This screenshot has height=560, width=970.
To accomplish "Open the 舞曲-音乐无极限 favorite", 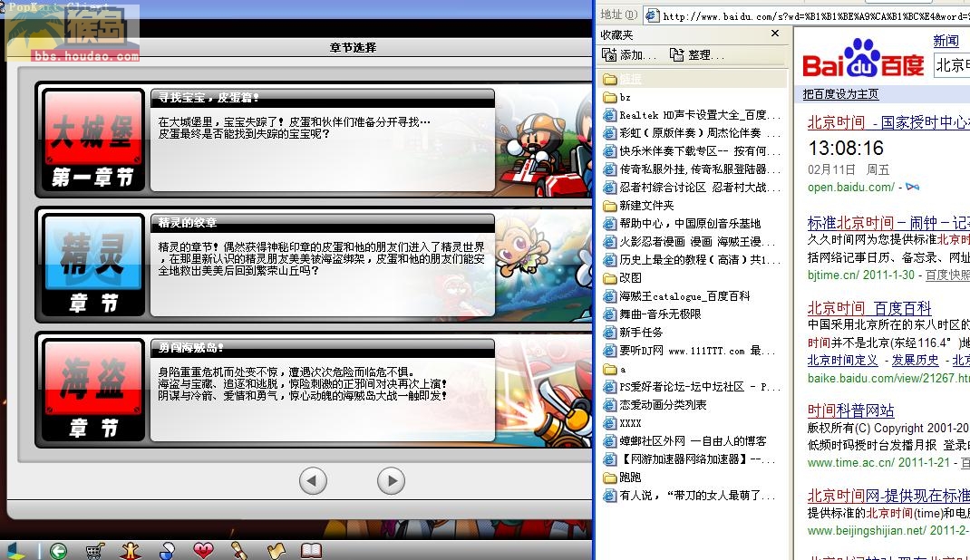I will click(x=652, y=314).
